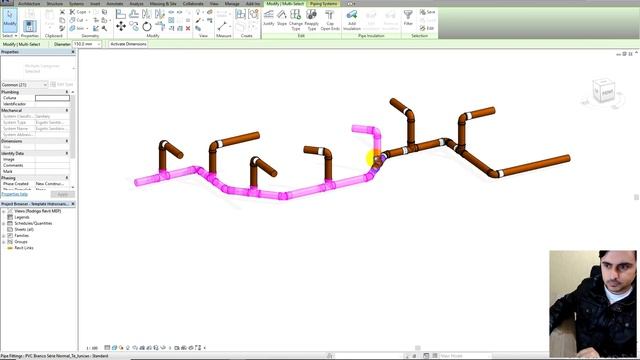Image resolution: width=640 pixels, height=360 pixels.
Task: Collapse the Phasing properties section
Action: 67,178
